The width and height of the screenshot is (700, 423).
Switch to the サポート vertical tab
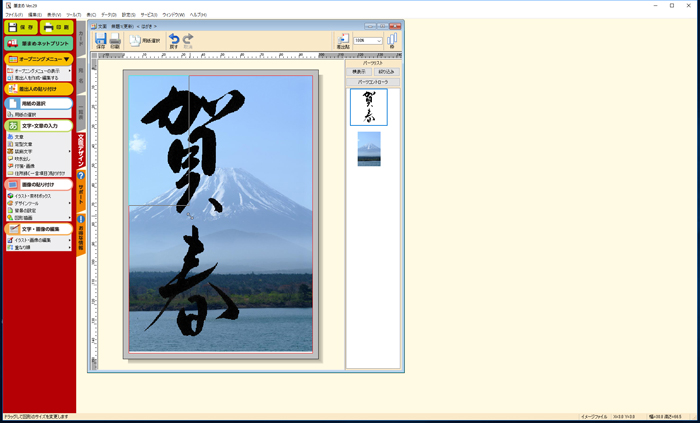pos(81,188)
